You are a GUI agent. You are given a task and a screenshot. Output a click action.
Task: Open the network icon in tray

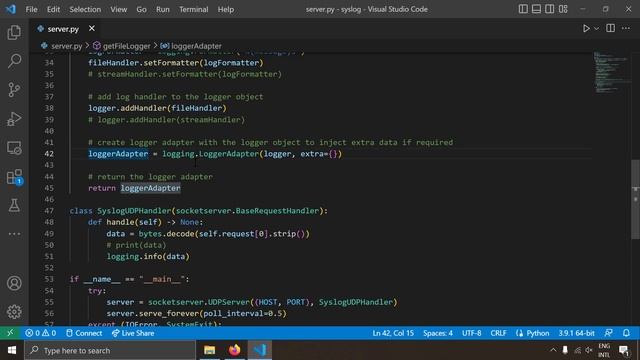[x=577, y=350]
